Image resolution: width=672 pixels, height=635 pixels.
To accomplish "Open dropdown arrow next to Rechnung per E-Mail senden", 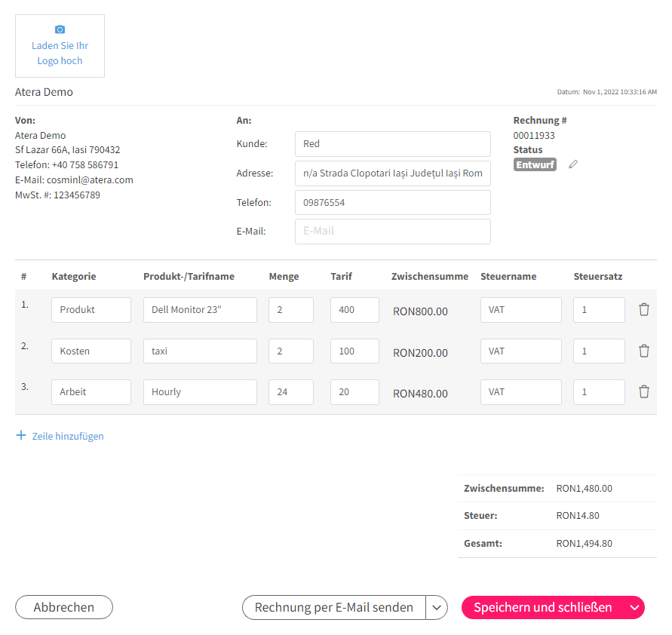I will (x=437, y=607).
